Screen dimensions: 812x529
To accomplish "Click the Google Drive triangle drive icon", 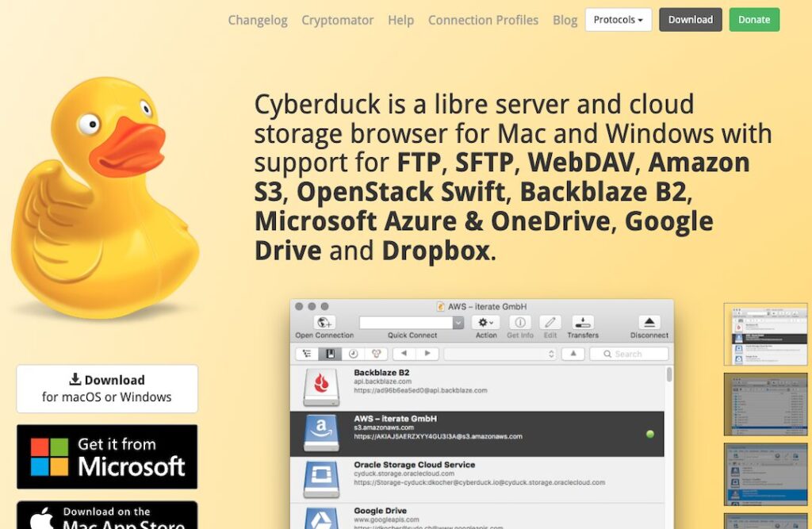I will pos(322,518).
